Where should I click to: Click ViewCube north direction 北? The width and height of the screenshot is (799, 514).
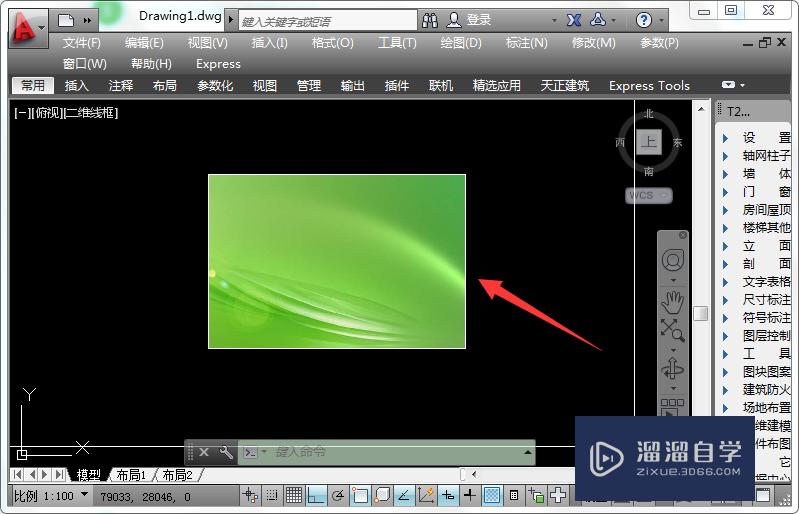649,114
